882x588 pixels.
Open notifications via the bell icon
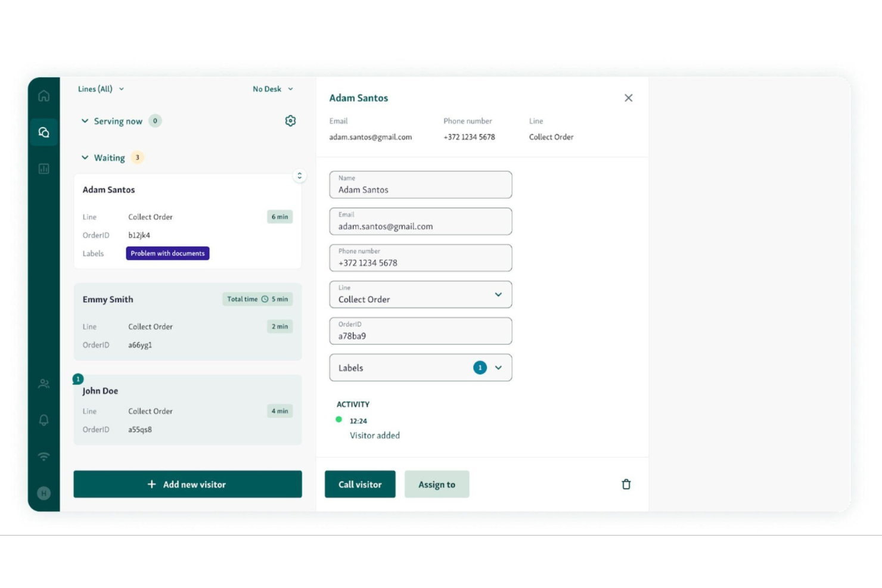(44, 420)
